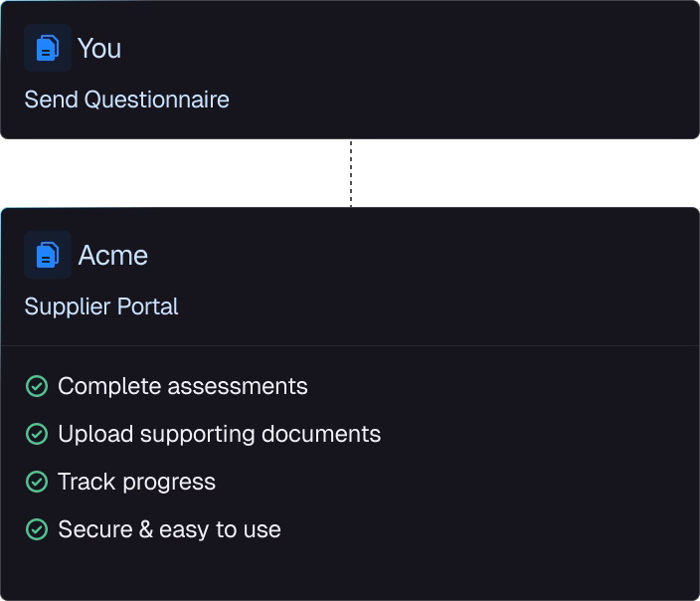
Task: Click the Track progress text
Action: tap(136, 482)
